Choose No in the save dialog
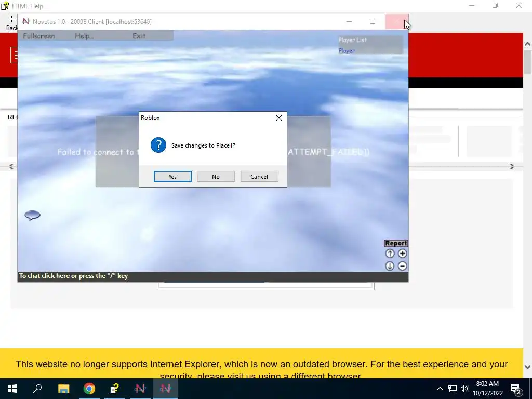The width and height of the screenshot is (532, 399). (216, 177)
